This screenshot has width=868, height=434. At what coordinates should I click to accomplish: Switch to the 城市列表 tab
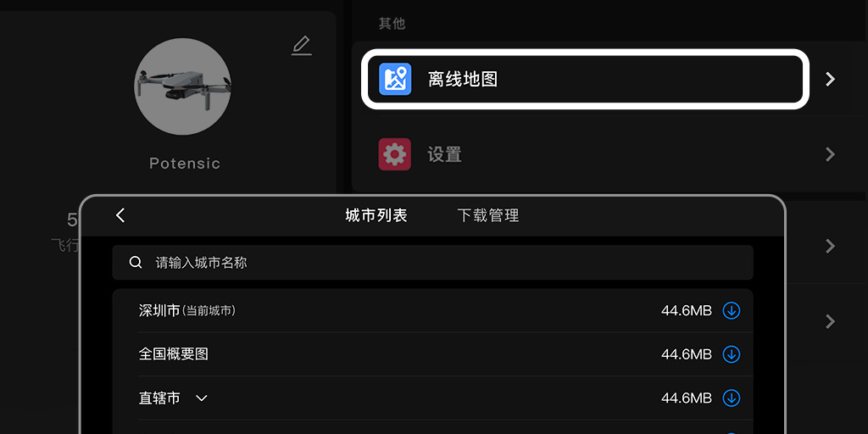[376, 215]
